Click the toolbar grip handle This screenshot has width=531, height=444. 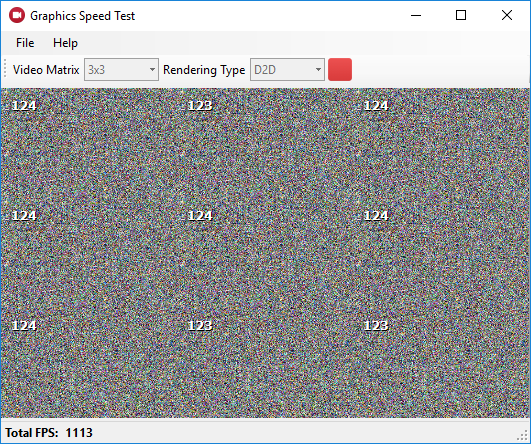[5, 69]
